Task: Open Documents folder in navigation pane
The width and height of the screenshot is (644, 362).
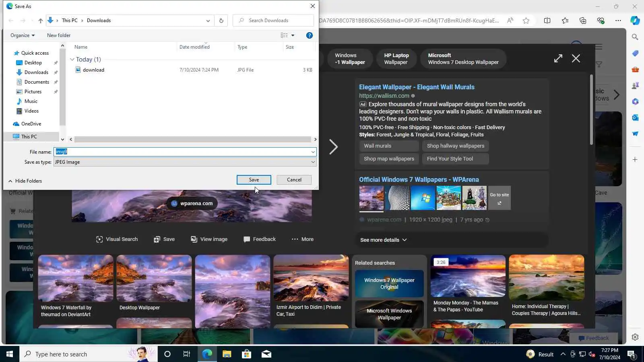Action: point(37,82)
